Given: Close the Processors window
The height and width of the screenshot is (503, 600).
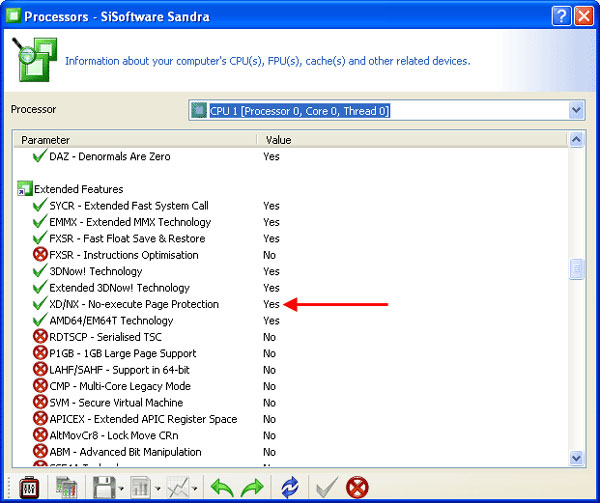Looking at the screenshot, I should [584, 16].
